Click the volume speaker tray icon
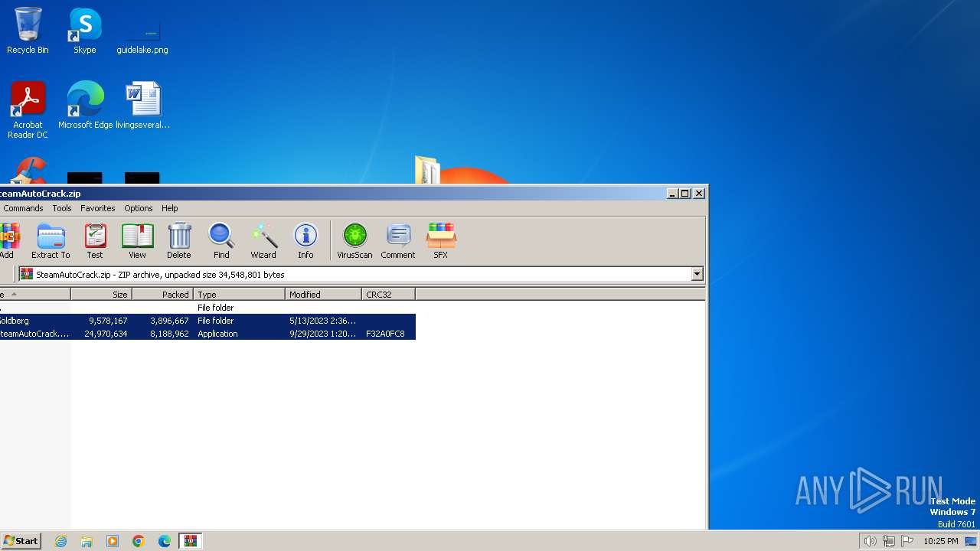 coord(870,541)
